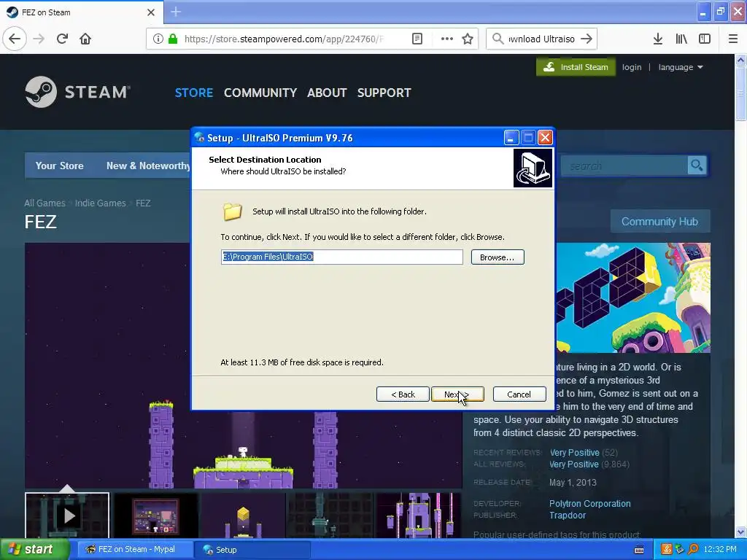Screen dimensions: 747x560
Task: Click Next > in the Setup dialog
Action: pos(457,394)
